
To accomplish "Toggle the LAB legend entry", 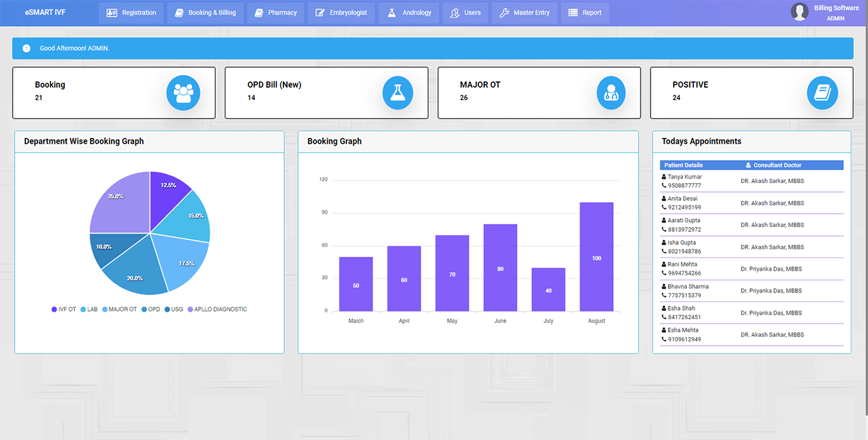I will click(x=88, y=310).
